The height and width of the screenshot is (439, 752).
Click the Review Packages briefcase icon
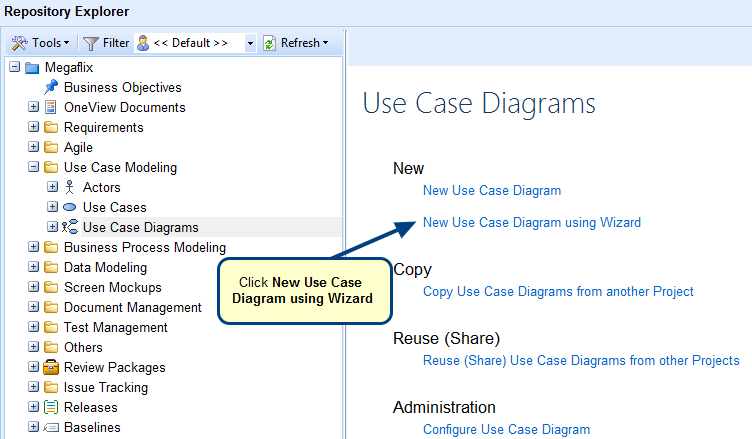click(x=51, y=367)
